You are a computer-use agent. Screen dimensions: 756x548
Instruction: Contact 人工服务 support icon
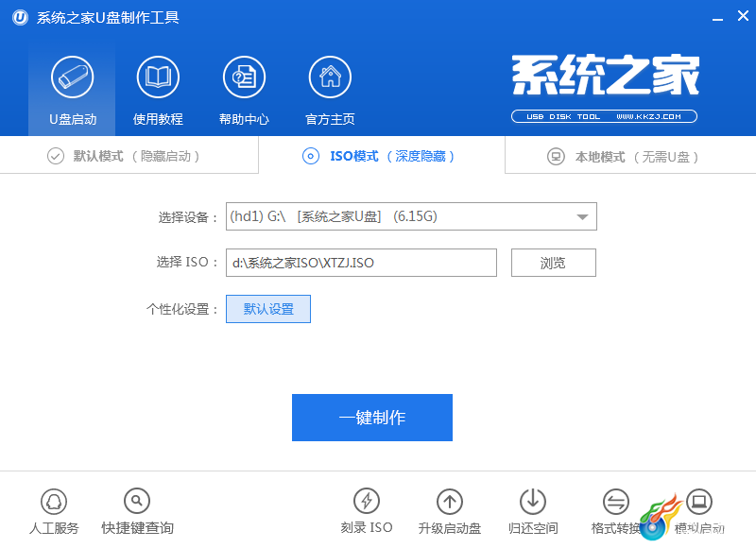pyautogui.click(x=54, y=502)
